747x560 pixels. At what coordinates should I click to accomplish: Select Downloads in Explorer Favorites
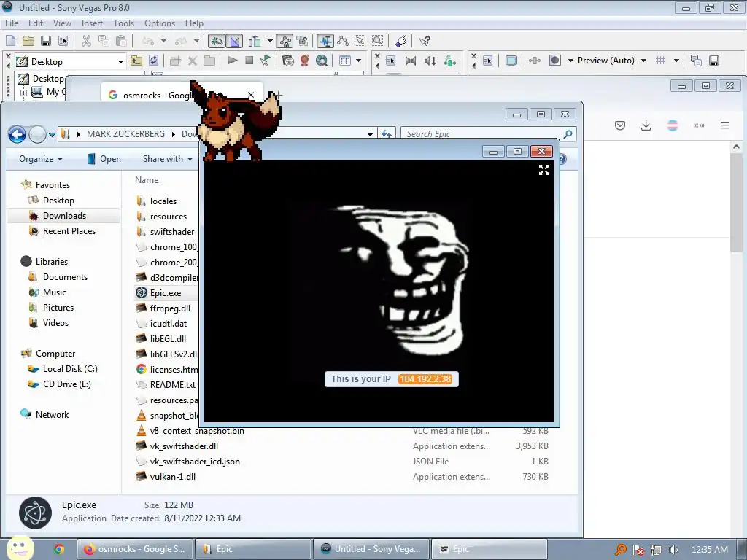[64, 216]
